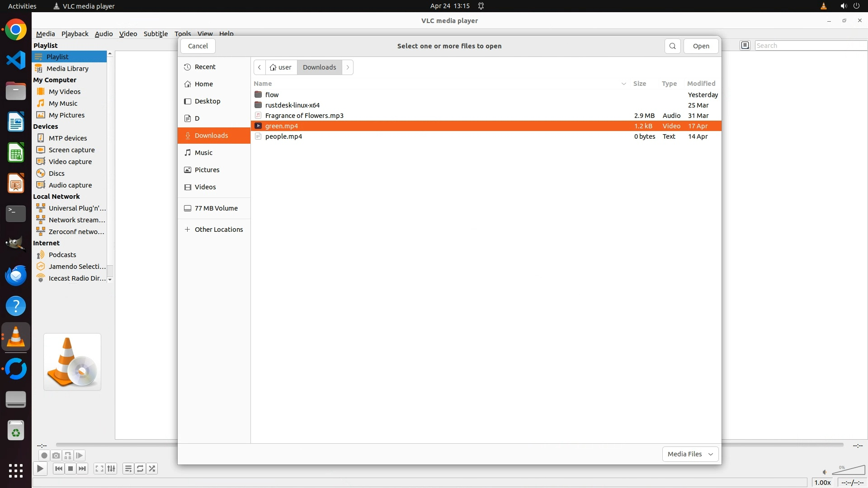The width and height of the screenshot is (868, 488).
Task: Toggle the A-B loop button
Action: click(68, 455)
